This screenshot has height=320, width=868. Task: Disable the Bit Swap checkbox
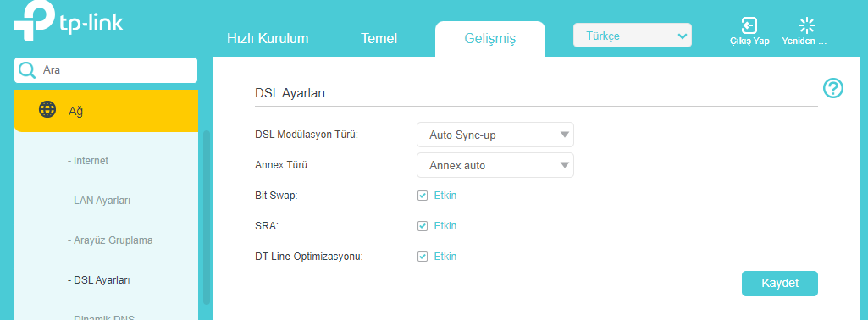tap(423, 196)
